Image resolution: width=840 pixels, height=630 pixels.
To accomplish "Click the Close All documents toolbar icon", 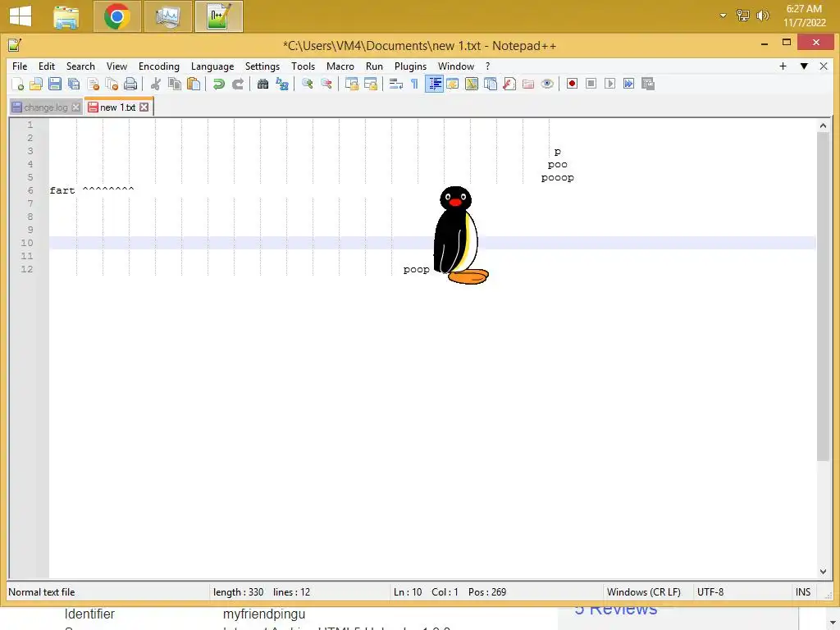I will pos(112,84).
